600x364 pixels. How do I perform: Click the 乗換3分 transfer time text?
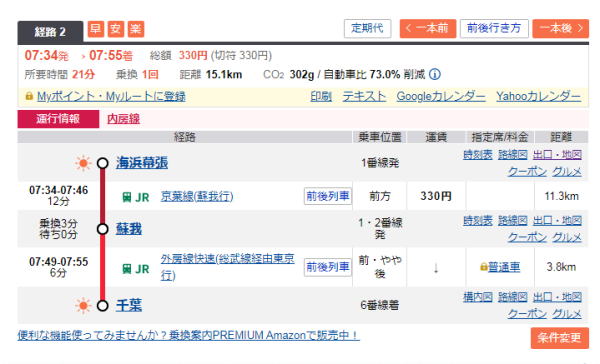(59, 223)
